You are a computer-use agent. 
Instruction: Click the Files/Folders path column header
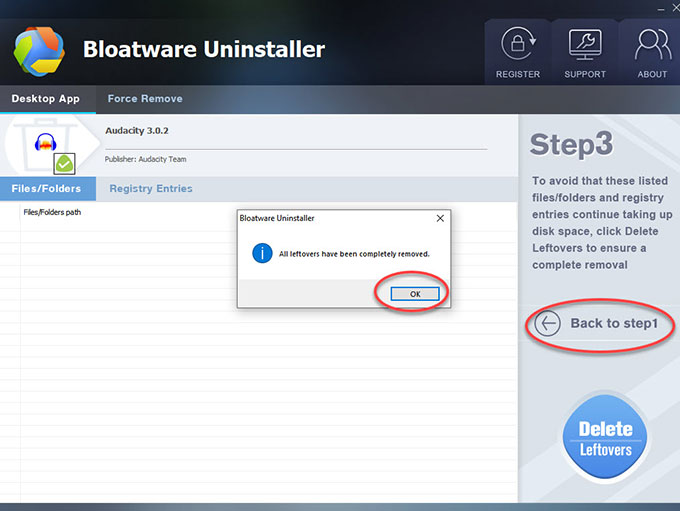tap(52, 212)
